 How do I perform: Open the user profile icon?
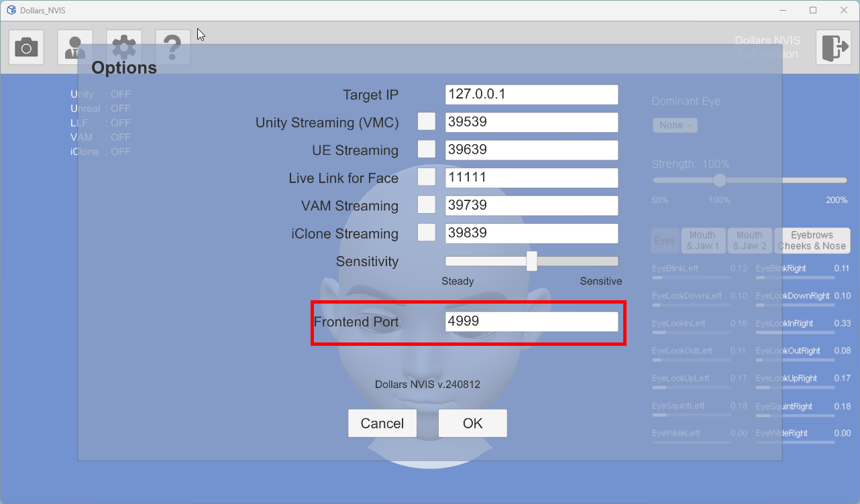point(75,47)
